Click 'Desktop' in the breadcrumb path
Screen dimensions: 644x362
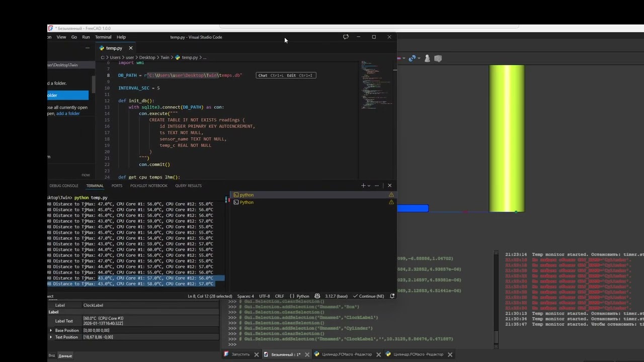tap(147, 58)
